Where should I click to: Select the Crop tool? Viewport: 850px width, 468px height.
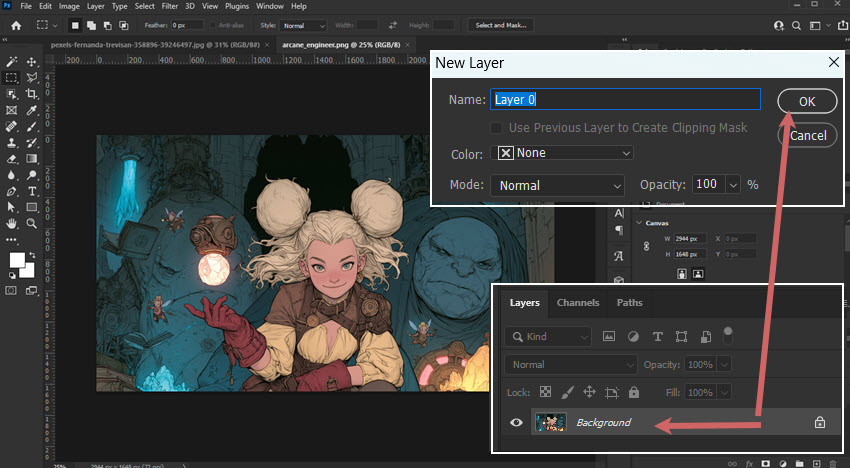[32, 94]
